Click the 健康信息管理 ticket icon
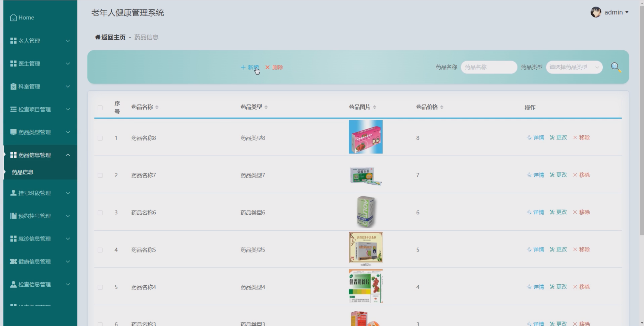The height and width of the screenshot is (326, 644). [13, 262]
